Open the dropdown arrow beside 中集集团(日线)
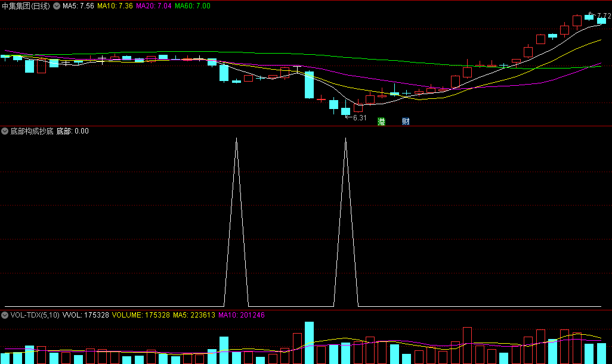 [x=57, y=6]
